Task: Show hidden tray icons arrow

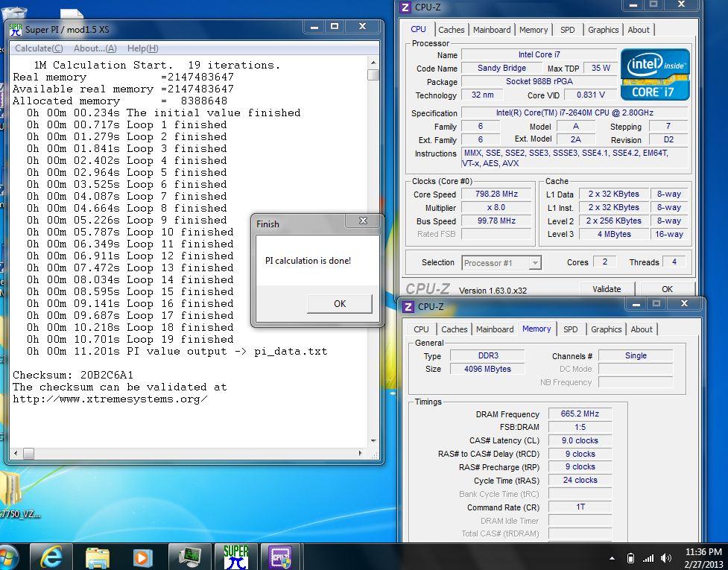Action: click(x=612, y=558)
